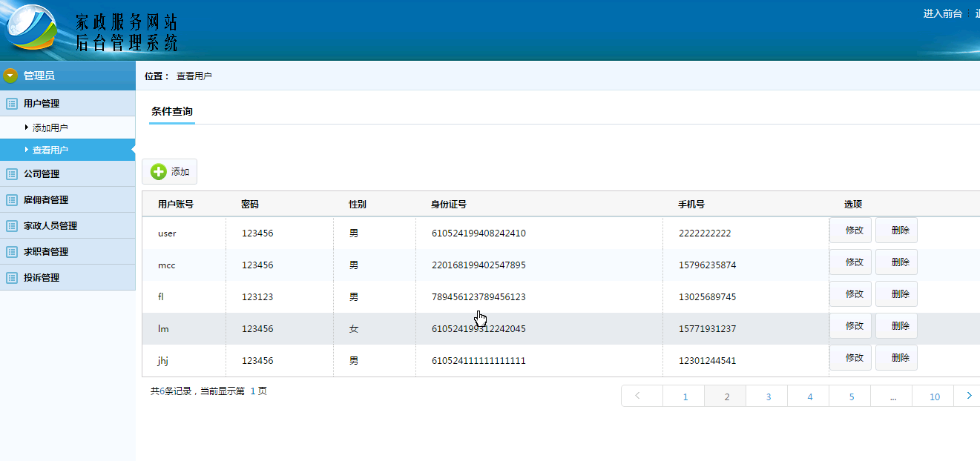The height and width of the screenshot is (461, 980).
Task: Click phone number 12301244541
Action: (707, 361)
